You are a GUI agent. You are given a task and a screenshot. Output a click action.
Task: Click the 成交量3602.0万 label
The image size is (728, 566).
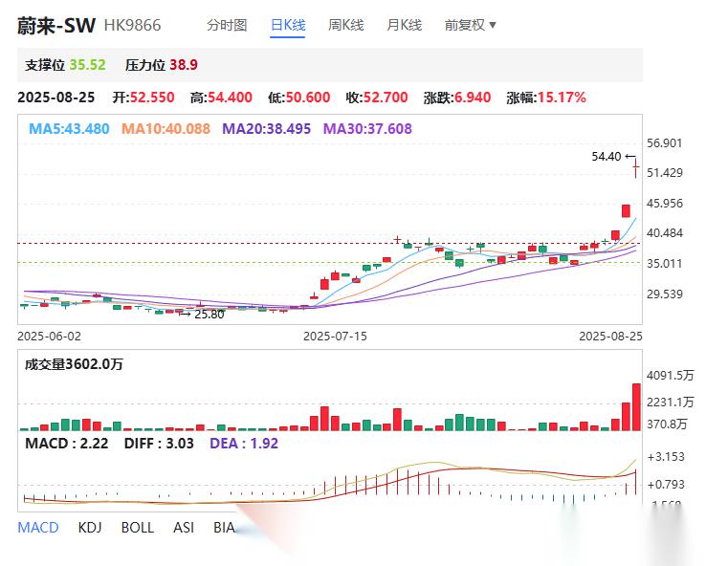pos(75,364)
